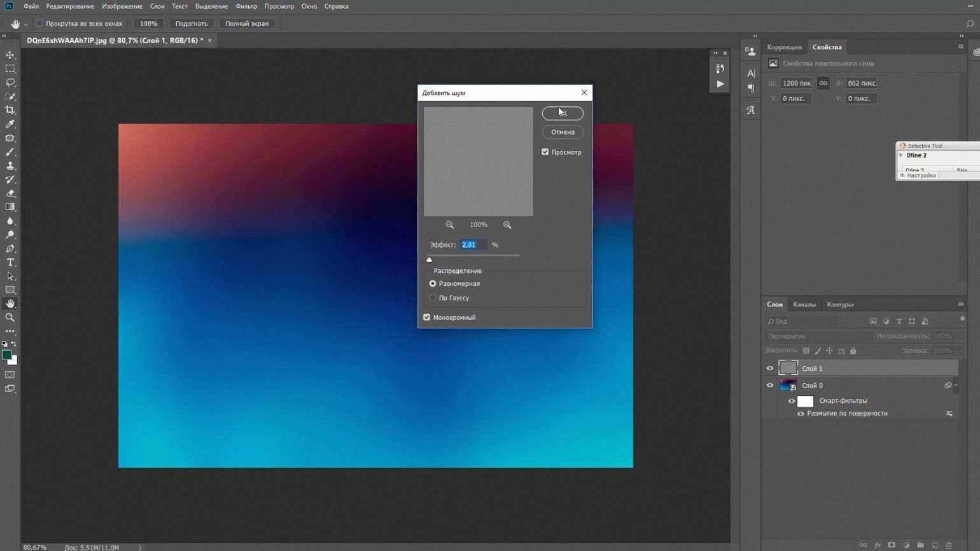This screenshot has height=551, width=980.
Task: Toggle Размытие по поверхности filter eye
Action: (x=801, y=414)
